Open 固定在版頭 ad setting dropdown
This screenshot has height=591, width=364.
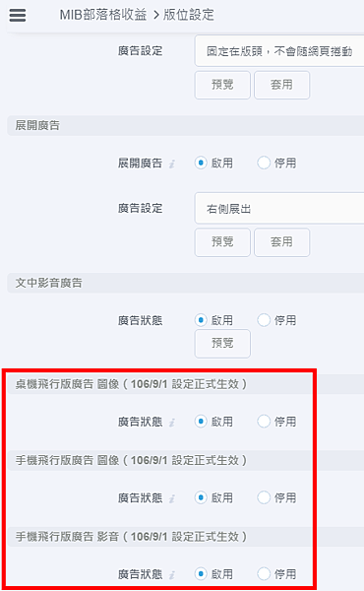point(279,51)
